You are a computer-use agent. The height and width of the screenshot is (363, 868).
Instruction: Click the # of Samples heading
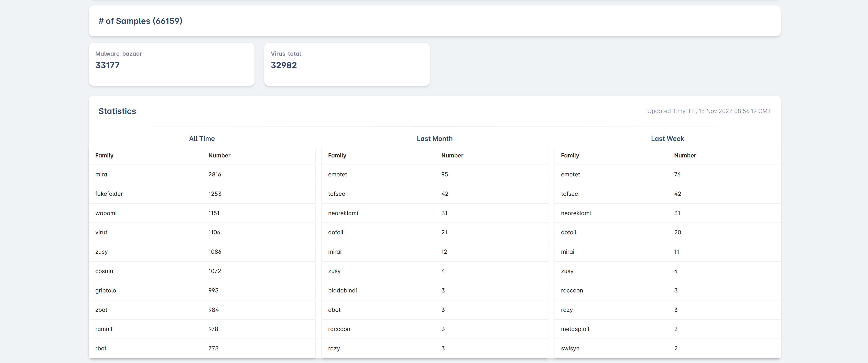140,21
